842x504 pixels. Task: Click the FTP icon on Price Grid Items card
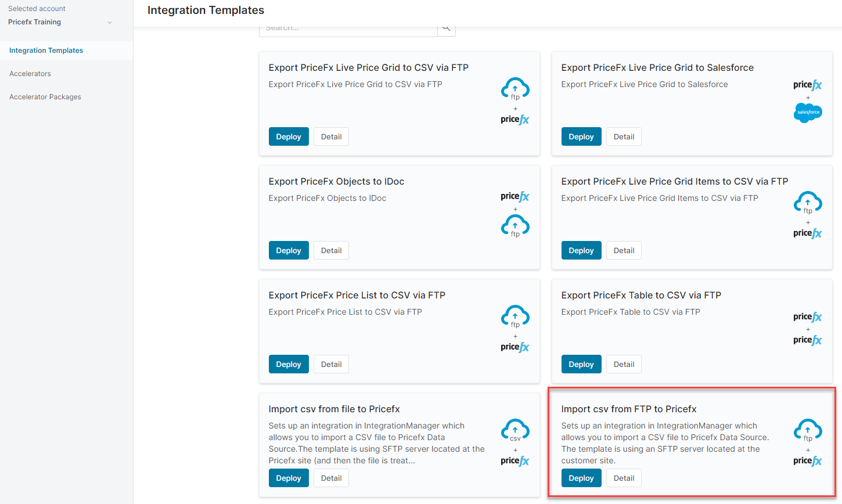[x=808, y=203]
